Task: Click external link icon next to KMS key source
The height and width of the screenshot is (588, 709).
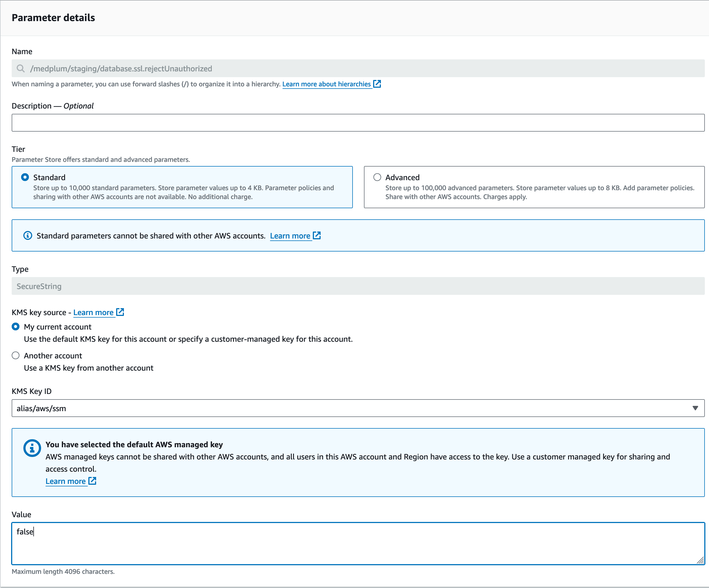Action: (x=120, y=312)
